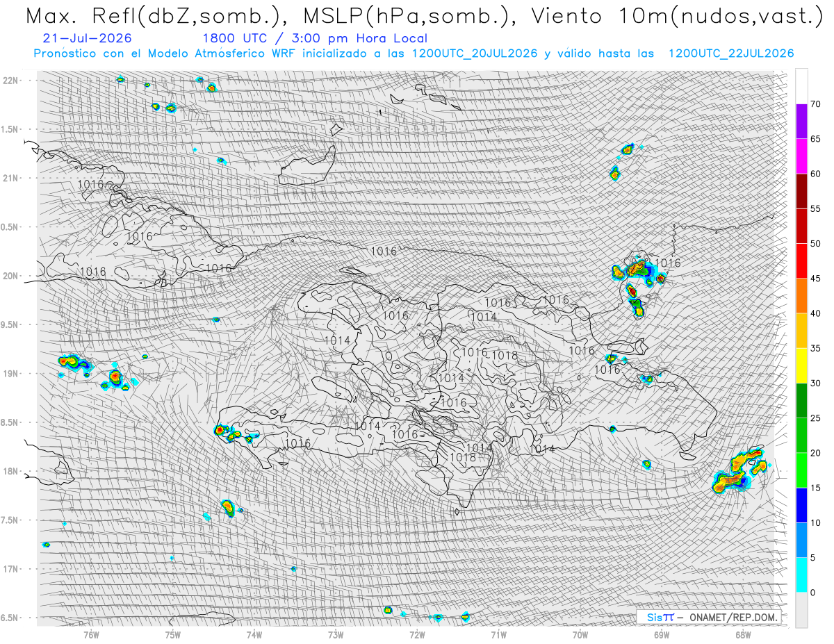The width and height of the screenshot is (834, 644).
Task: Click the orange 40-45 dBZ color bar segment
Action: (x=801, y=296)
